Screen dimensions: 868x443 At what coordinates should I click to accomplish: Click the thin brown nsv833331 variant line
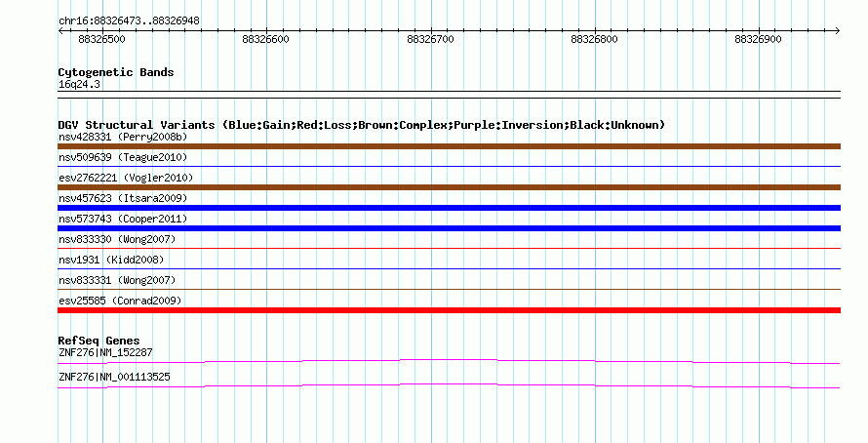point(449,289)
